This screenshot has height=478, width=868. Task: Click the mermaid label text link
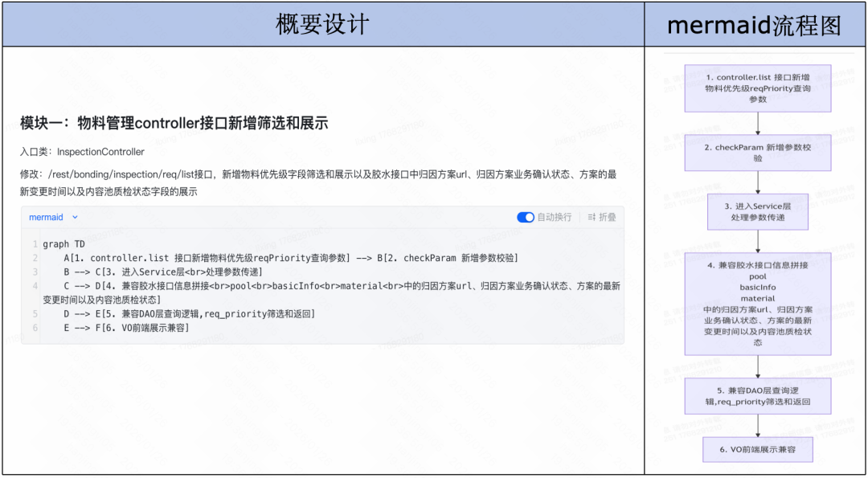(x=44, y=217)
